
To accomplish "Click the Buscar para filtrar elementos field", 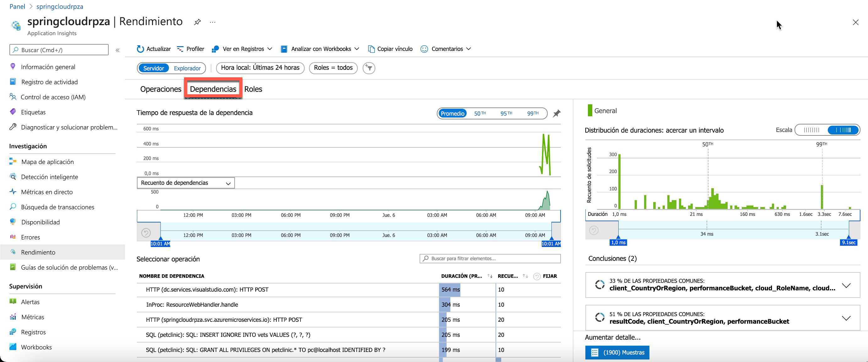I will [x=490, y=259].
